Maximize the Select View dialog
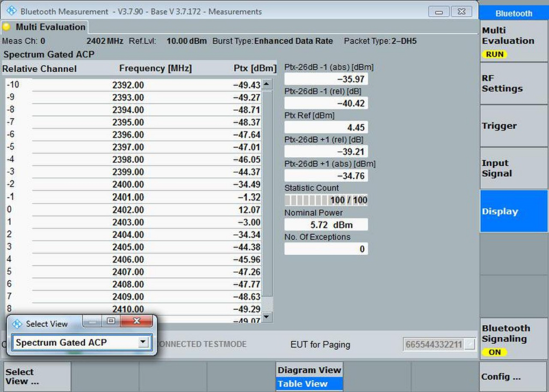549x392 pixels. (111, 321)
